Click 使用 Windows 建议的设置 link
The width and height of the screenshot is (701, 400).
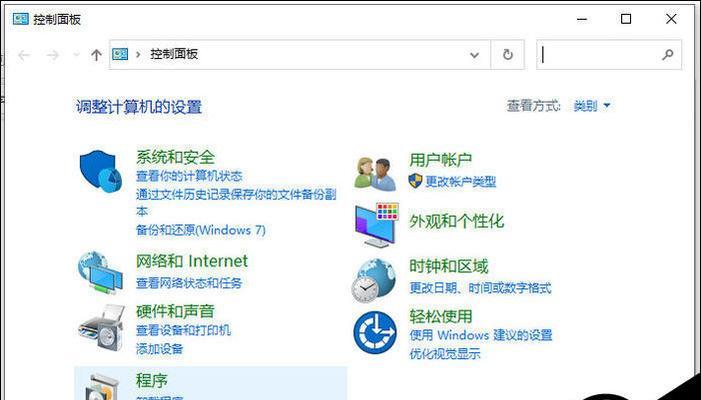coord(481,335)
